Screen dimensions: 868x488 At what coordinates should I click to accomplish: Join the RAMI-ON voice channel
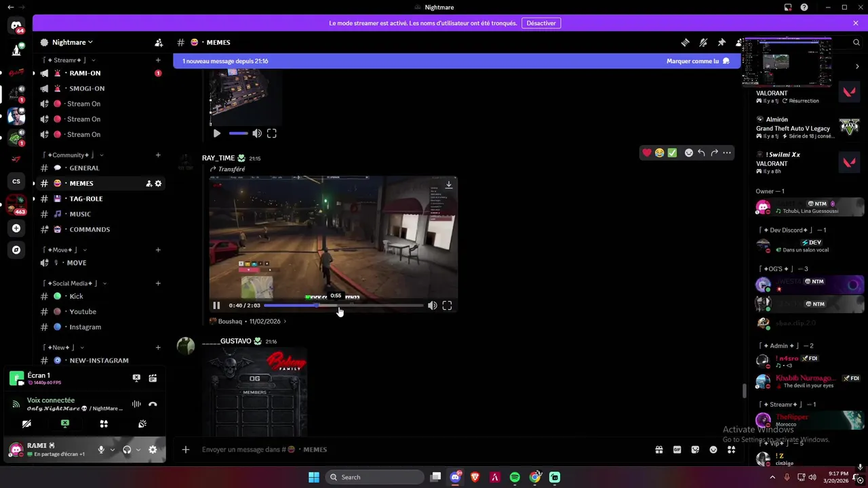[x=100, y=73]
